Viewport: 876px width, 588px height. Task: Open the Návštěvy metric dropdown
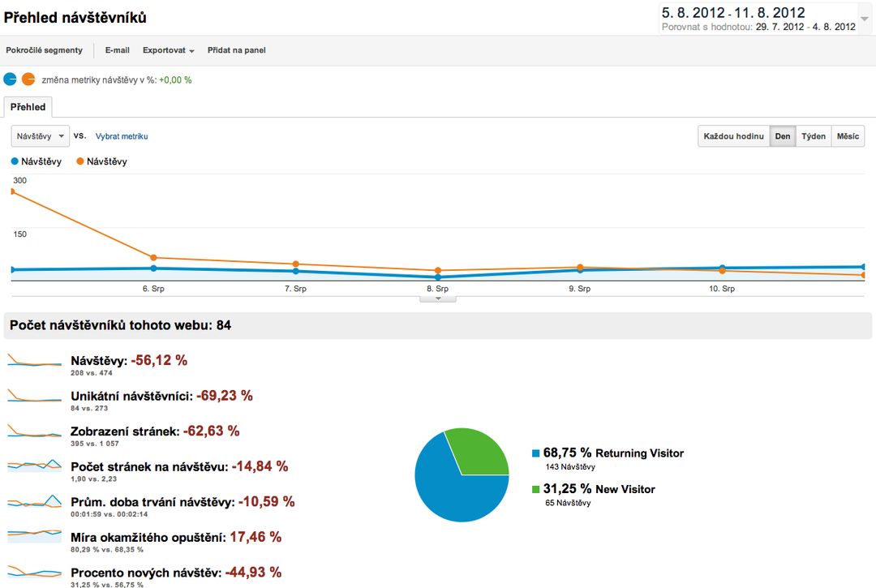40,136
